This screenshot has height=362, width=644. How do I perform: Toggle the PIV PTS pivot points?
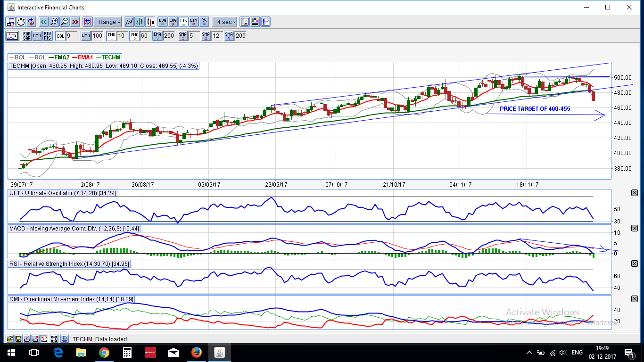point(48,35)
